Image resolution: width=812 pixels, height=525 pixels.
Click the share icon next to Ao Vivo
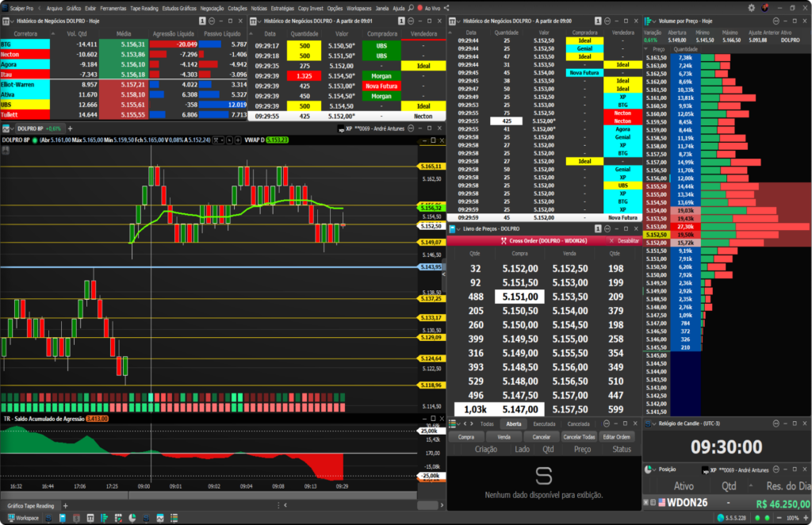coord(446,8)
